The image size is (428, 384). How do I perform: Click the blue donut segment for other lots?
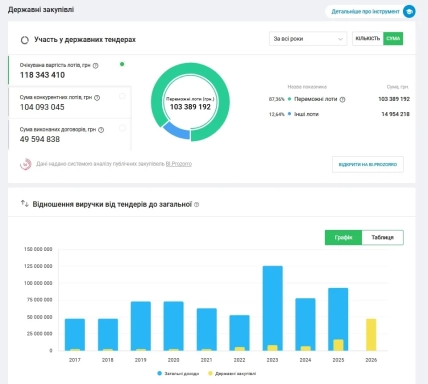click(x=177, y=131)
